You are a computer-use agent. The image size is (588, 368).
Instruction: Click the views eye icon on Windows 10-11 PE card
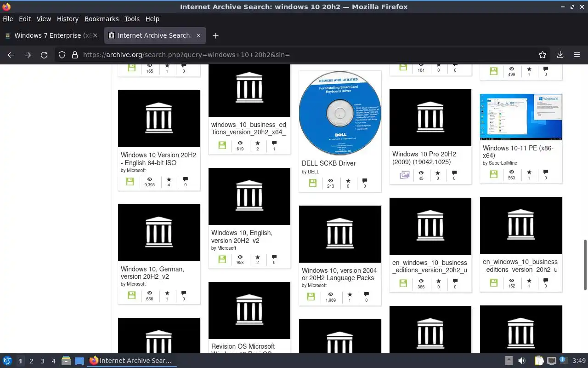pyautogui.click(x=512, y=172)
